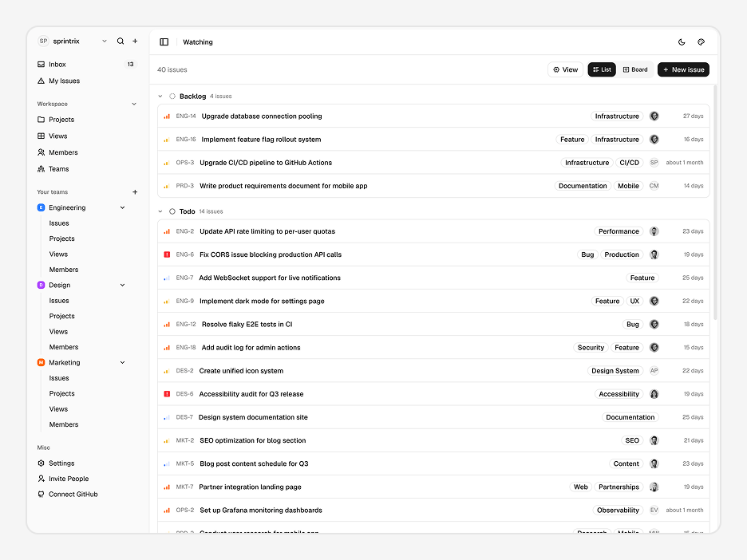Click urgent priority icon of ENG-6
Viewport: 747px width, 560px height.
coord(167,254)
